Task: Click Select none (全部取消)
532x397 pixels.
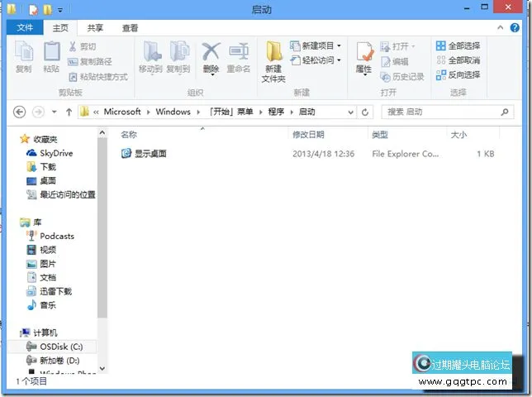Action: [458, 60]
